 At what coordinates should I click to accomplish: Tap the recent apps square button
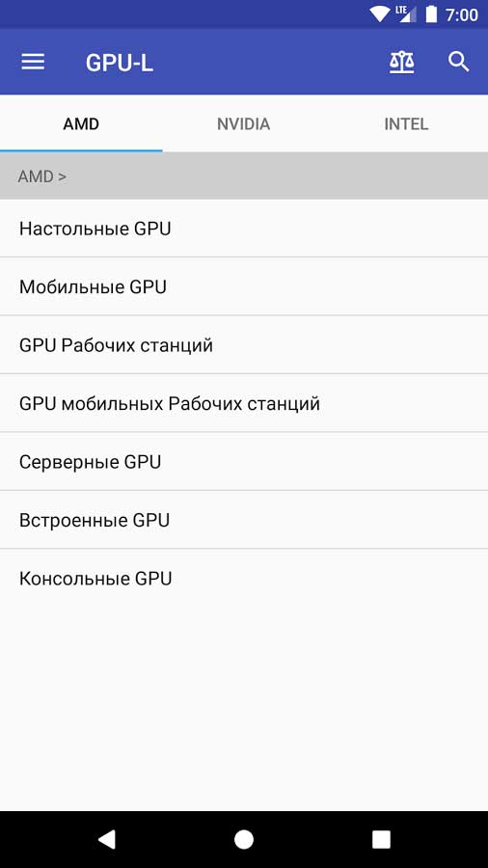tap(381, 839)
